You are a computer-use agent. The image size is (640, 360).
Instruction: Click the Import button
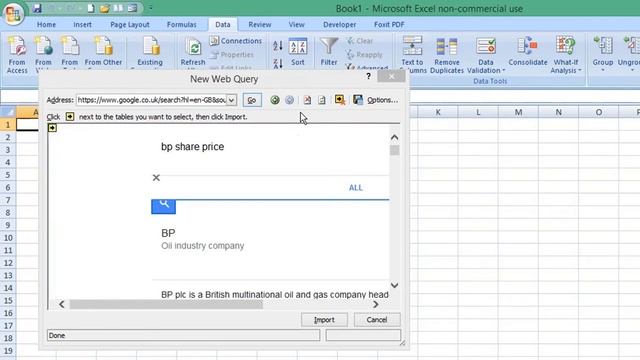pyautogui.click(x=324, y=320)
